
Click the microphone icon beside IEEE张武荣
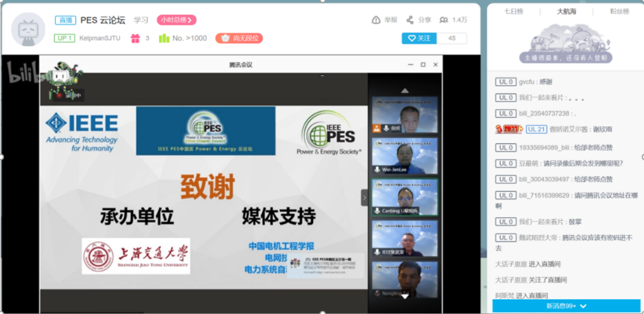[x=377, y=252]
